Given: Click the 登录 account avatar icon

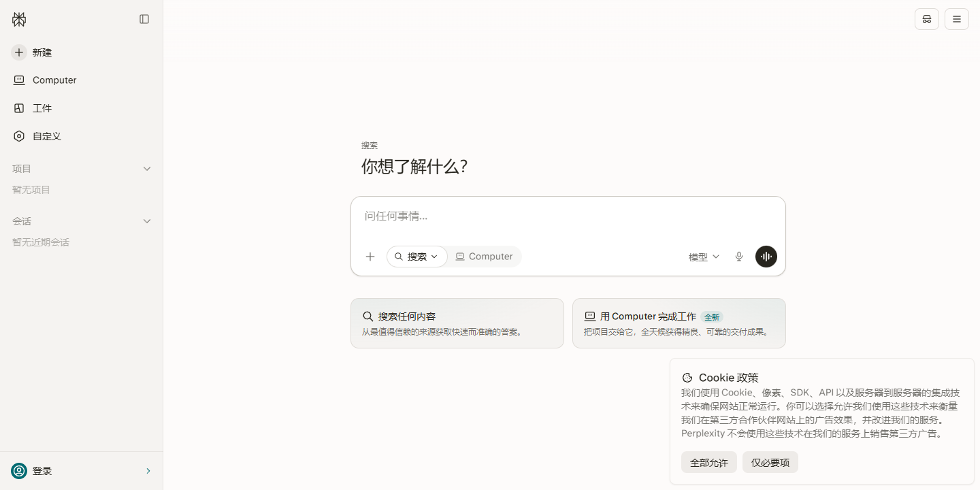Looking at the screenshot, I should tap(19, 471).
